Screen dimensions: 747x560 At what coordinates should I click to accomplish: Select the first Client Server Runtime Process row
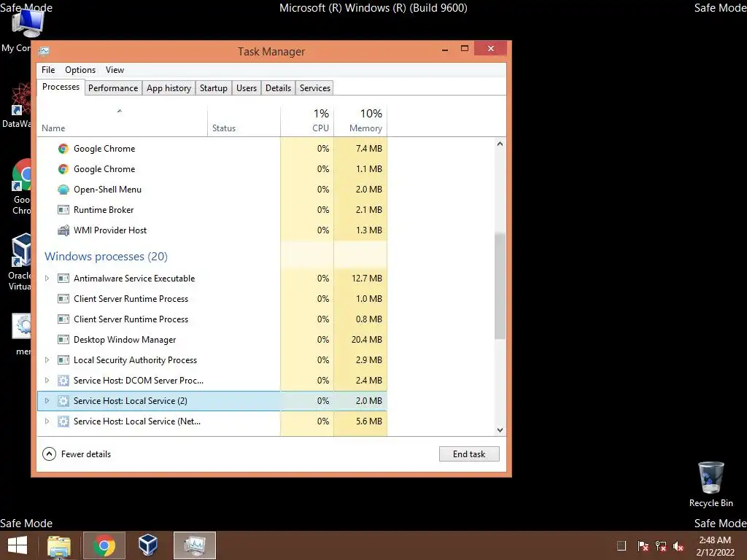click(212, 298)
